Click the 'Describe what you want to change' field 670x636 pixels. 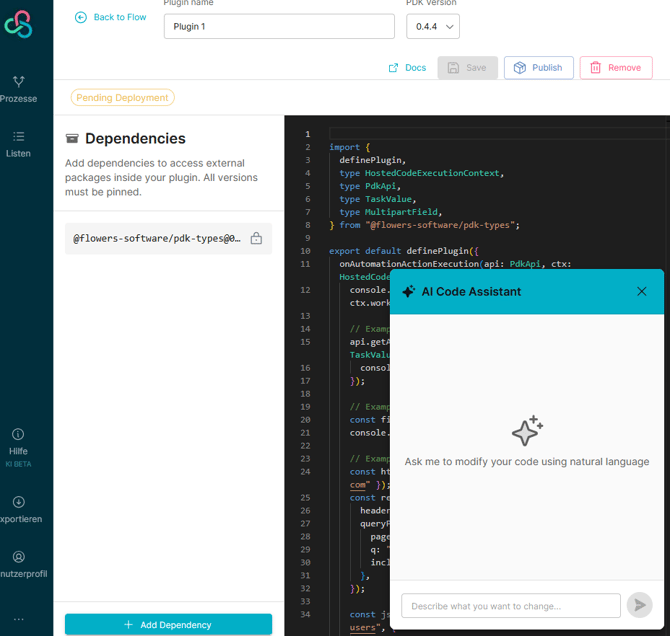tap(510, 605)
